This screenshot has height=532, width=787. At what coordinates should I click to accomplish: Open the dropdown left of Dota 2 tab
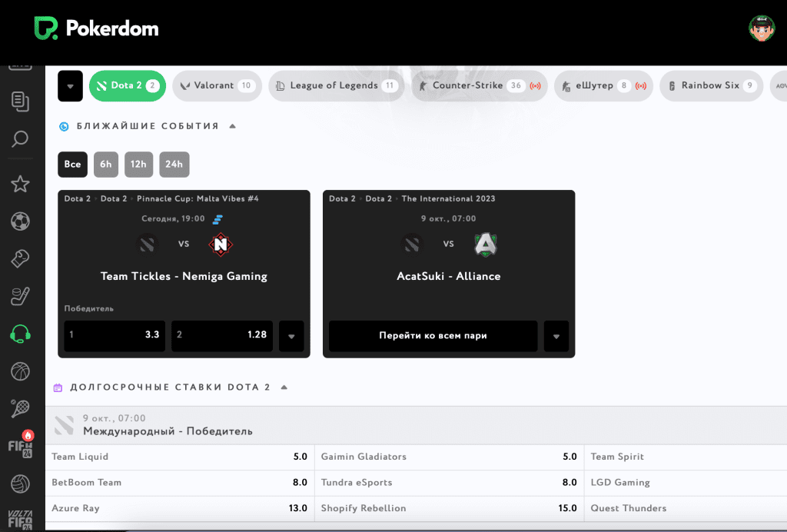pos(70,86)
